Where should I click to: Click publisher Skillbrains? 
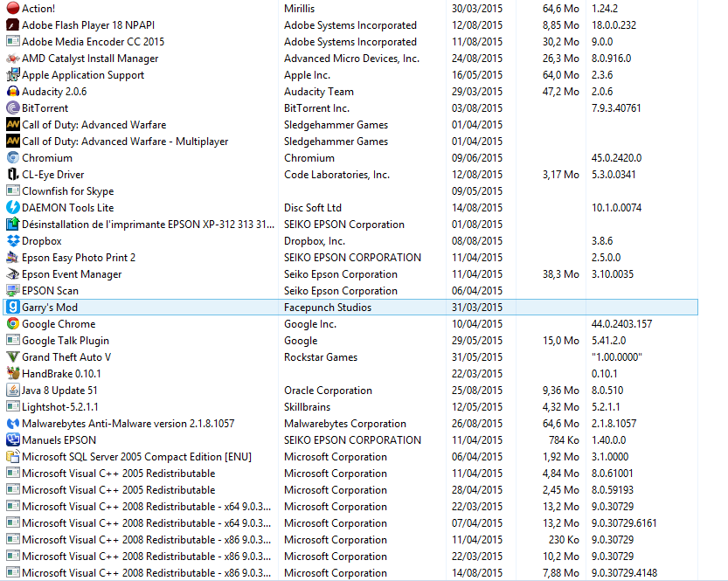click(x=308, y=407)
